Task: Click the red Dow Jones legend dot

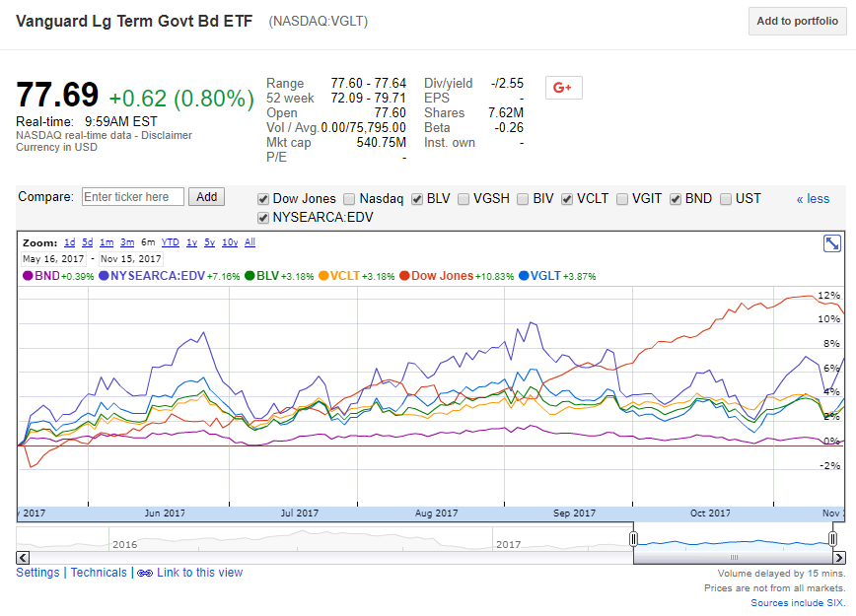Action: (x=404, y=276)
